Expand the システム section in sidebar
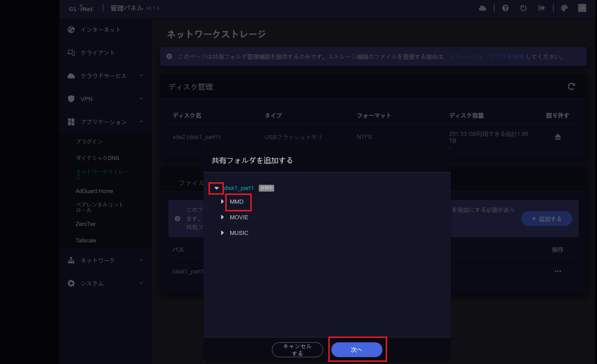The image size is (597, 364). pyautogui.click(x=92, y=283)
